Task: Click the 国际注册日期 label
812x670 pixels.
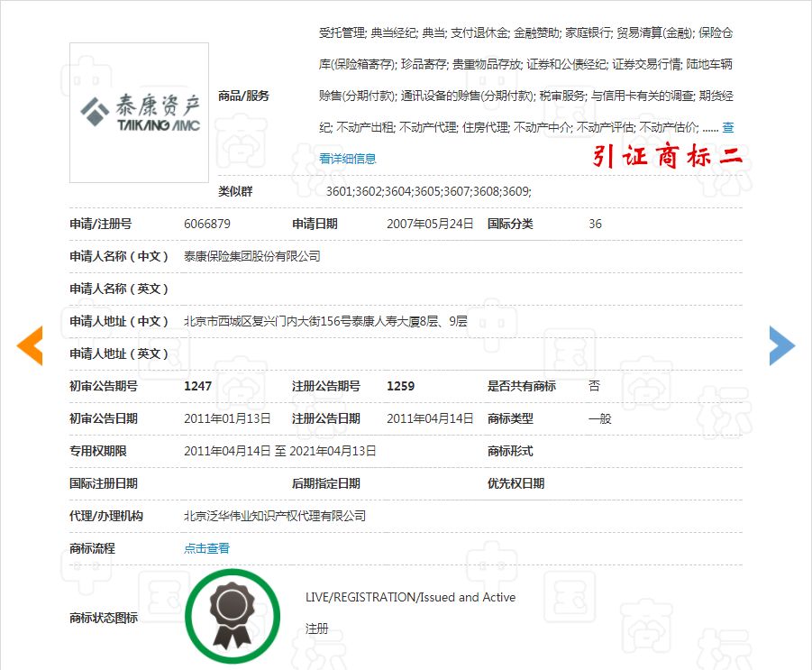Action: click(104, 483)
